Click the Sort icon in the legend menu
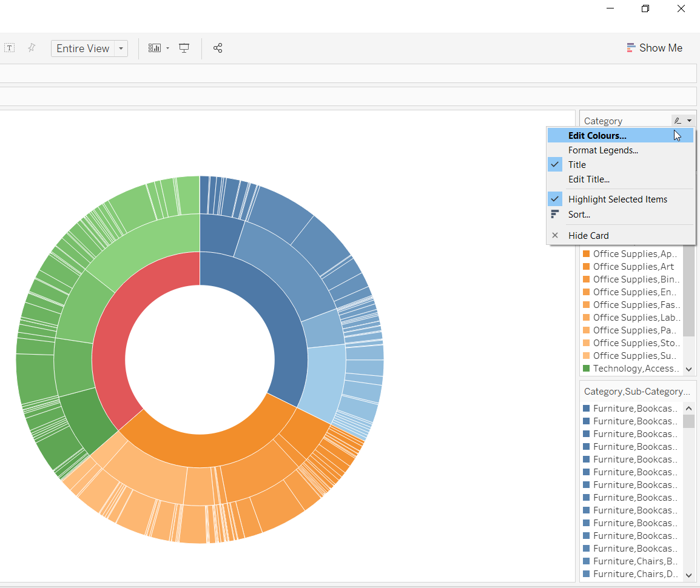Viewport: 700px width, 588px height. click(x=554, y=214)
